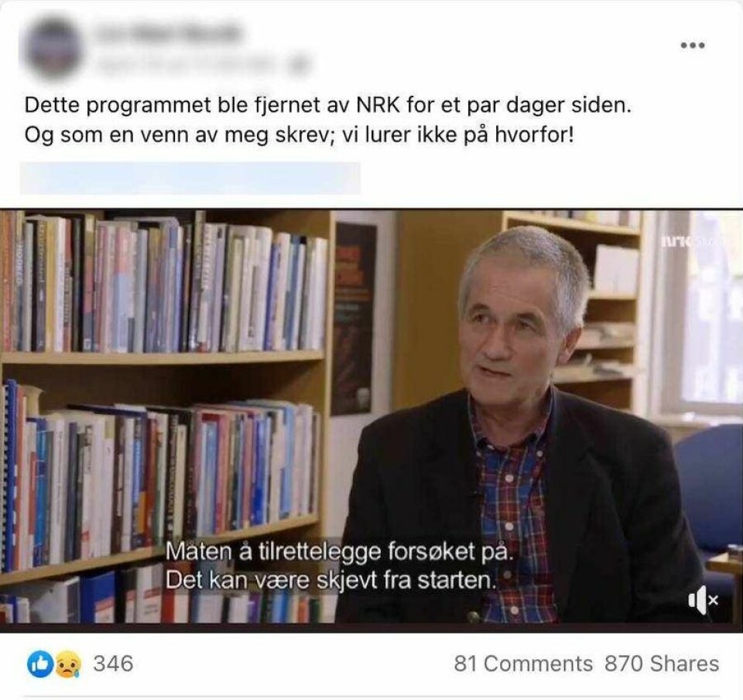
Task: Open the 346 reactions count
Action: coord(113,664)
